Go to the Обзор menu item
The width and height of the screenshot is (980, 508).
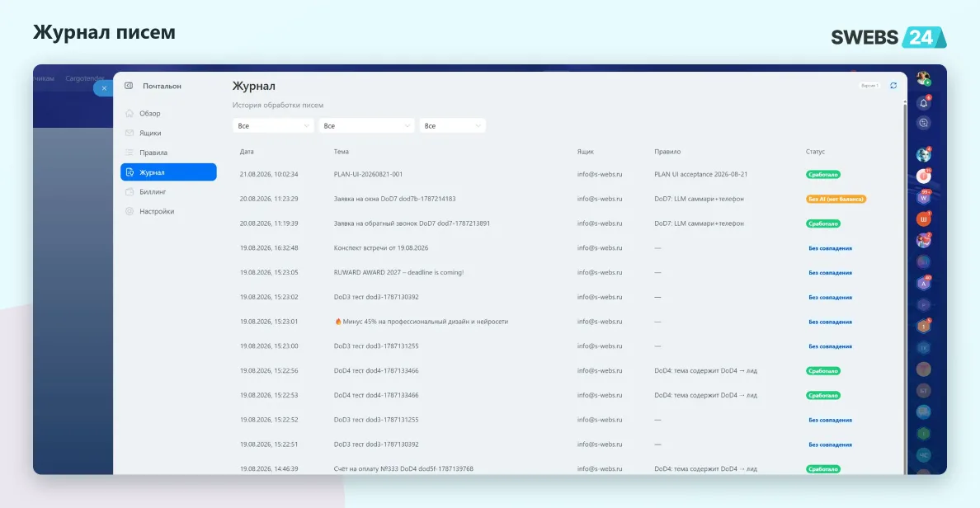168,113
